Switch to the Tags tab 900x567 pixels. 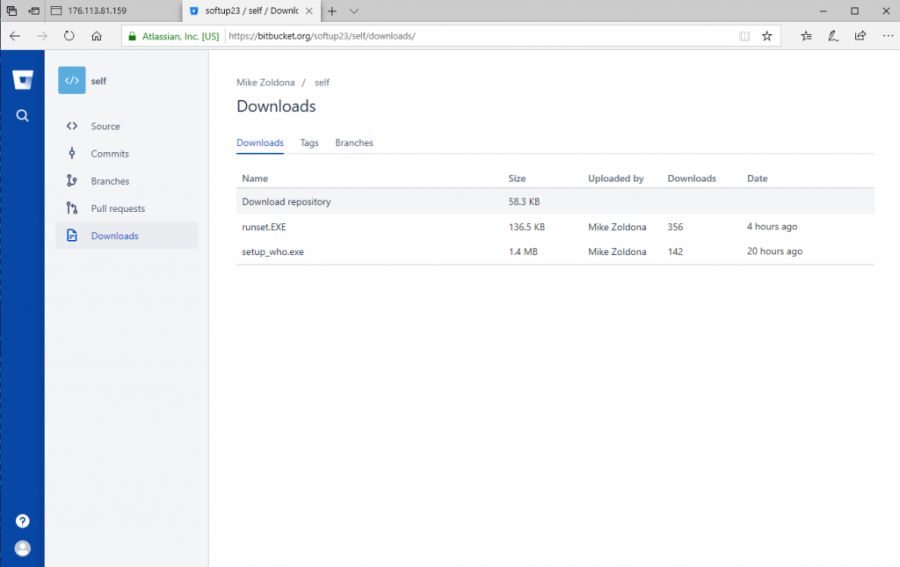click(x=309, y=143)
